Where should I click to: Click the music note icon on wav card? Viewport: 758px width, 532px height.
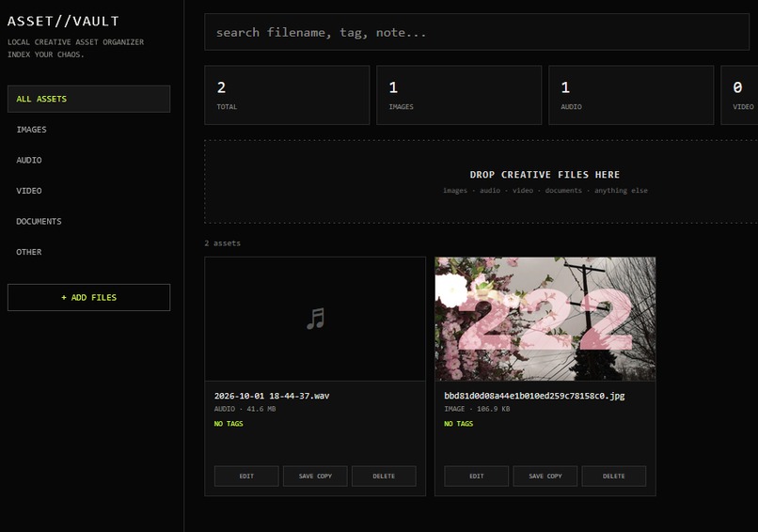pyautogui.click(x=316, y=319)
